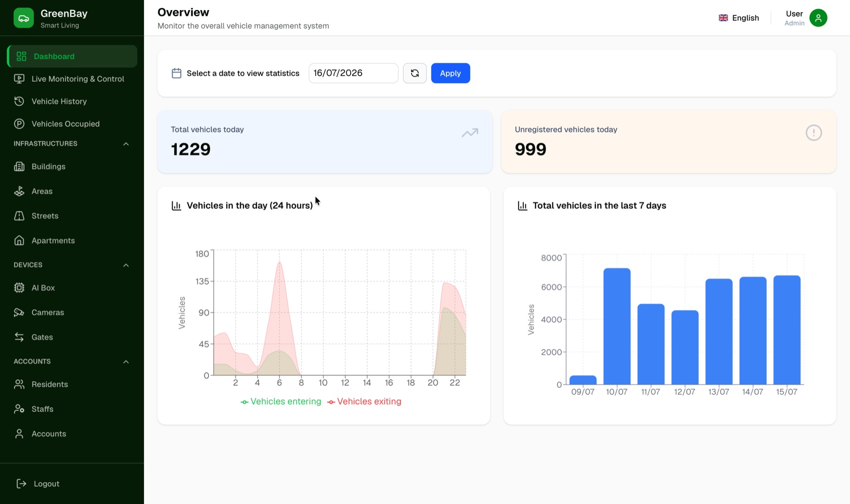Click the Staffs user-gear icon
Screen dimensions: 850x504
tap(19, 409)
